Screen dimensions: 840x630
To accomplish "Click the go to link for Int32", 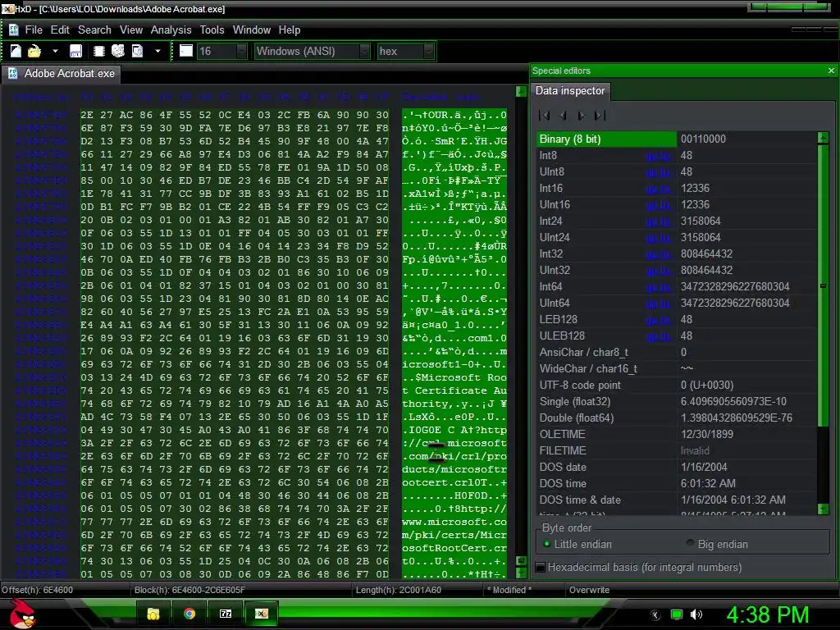I will point(659,254).
